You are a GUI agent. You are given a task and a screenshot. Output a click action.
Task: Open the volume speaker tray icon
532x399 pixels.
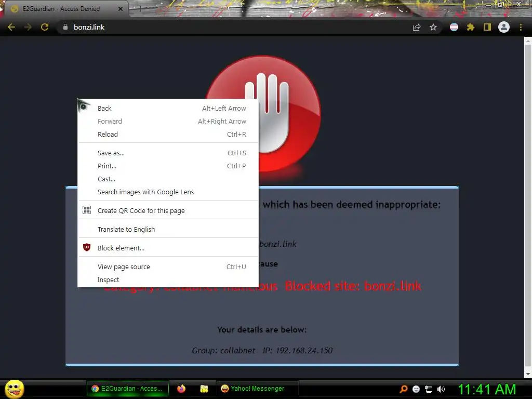click(x=441, y=389)
